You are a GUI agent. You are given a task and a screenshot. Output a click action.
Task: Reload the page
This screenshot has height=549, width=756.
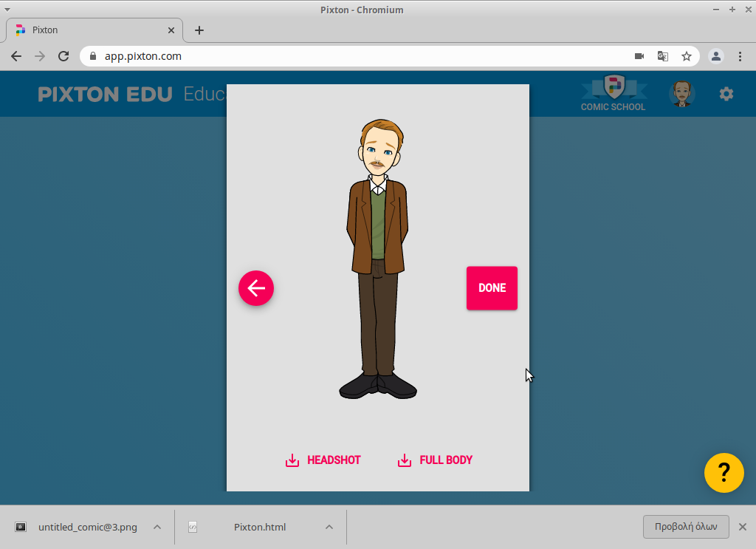[63, 56]
